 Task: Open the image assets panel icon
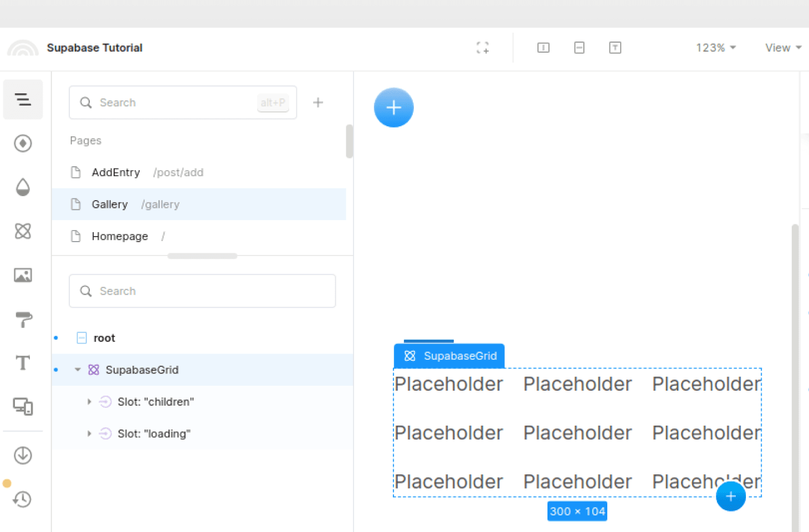click(23, 275)
